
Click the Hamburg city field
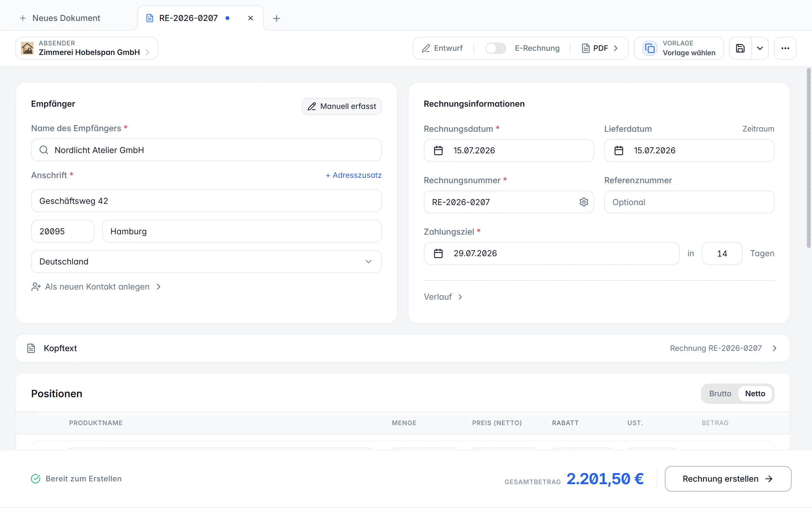(242, 231)
